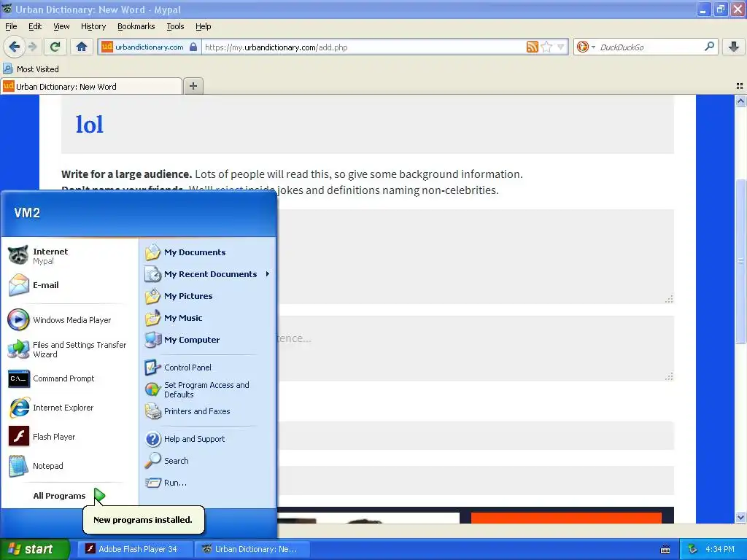Open Flash Player from Start menu
This screenshot has height=560, width=747.
point(69,437)
